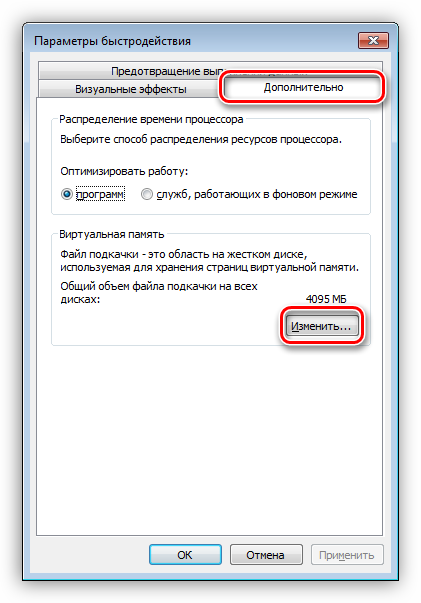Viewport: 421px width, 603px height.
Task: Cancel changes using the Отмена button
Action: click(x=266, y=555)
